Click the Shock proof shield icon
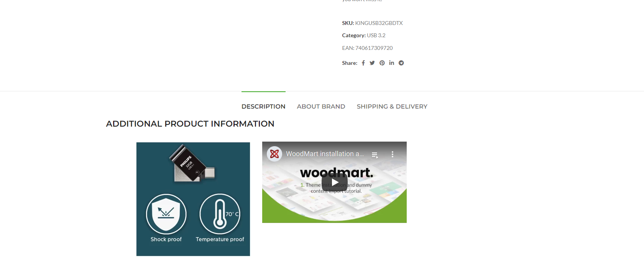 click(x=166, y=214)
